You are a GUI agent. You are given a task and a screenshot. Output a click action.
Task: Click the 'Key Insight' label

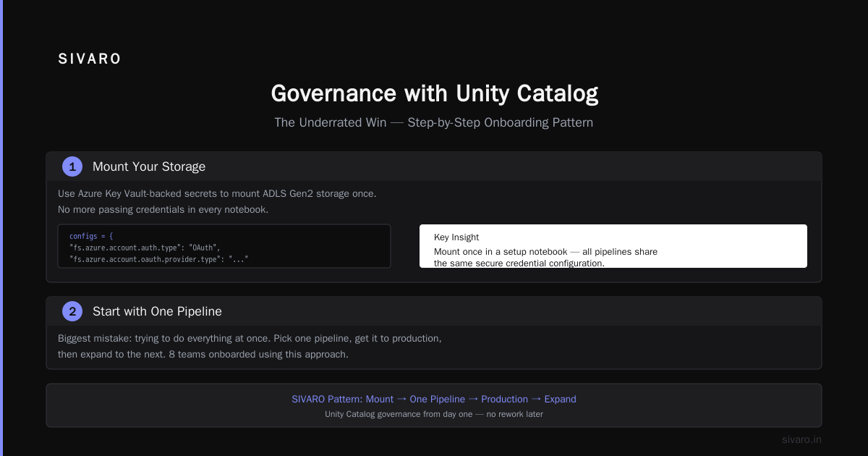pyautogui.click(x=456, y=237)
